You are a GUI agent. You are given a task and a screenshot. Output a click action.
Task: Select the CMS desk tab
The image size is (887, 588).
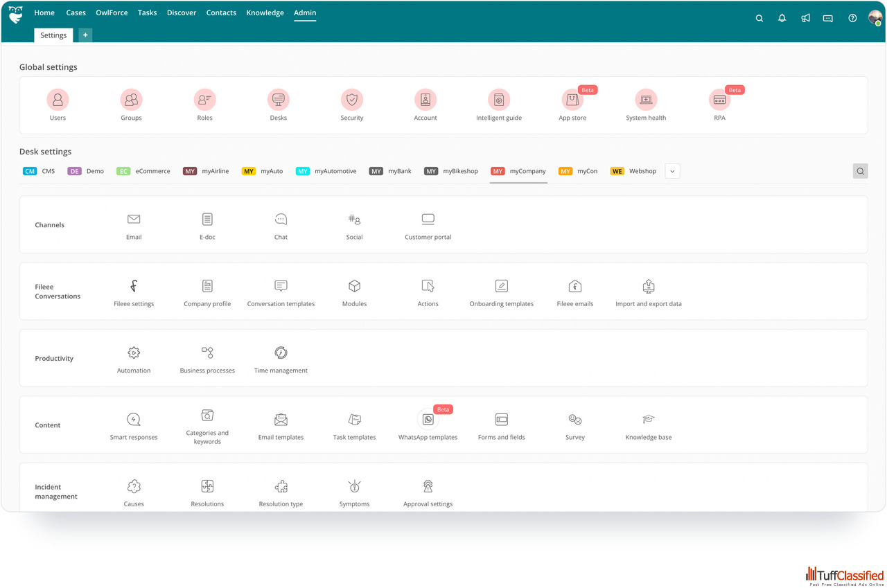[39, 171]
